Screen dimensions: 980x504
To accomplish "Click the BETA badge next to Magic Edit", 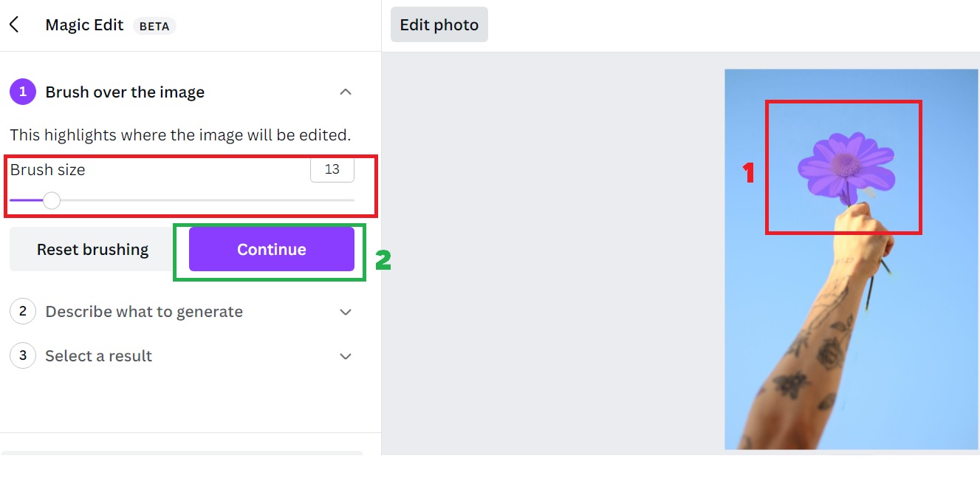I will click(154, 26).
